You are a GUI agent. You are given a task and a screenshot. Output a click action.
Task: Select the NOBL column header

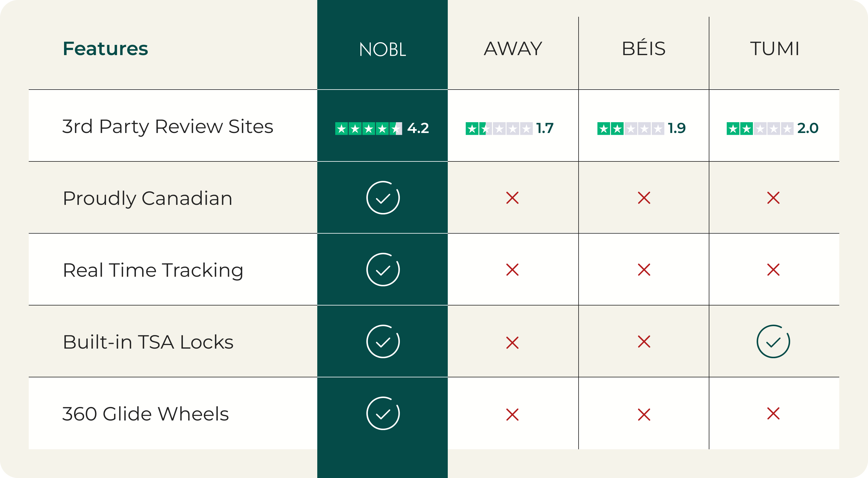[x=383, y=49]
